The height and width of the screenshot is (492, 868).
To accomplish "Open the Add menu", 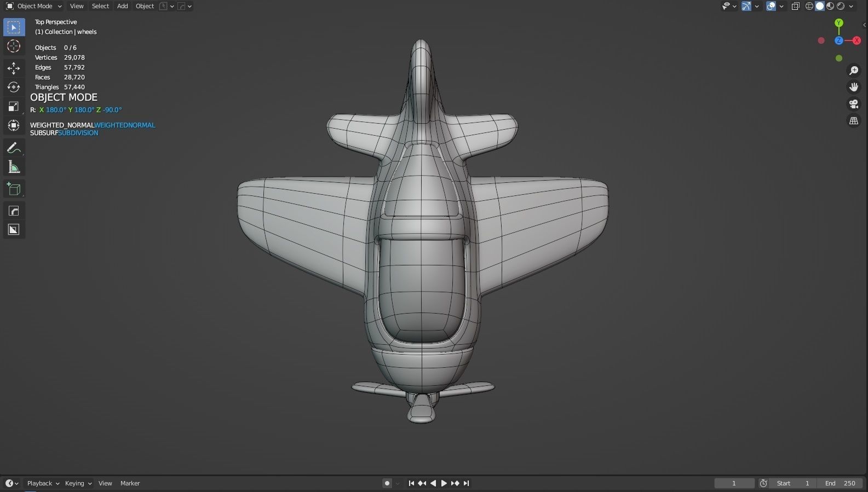I will pos(123,6).
